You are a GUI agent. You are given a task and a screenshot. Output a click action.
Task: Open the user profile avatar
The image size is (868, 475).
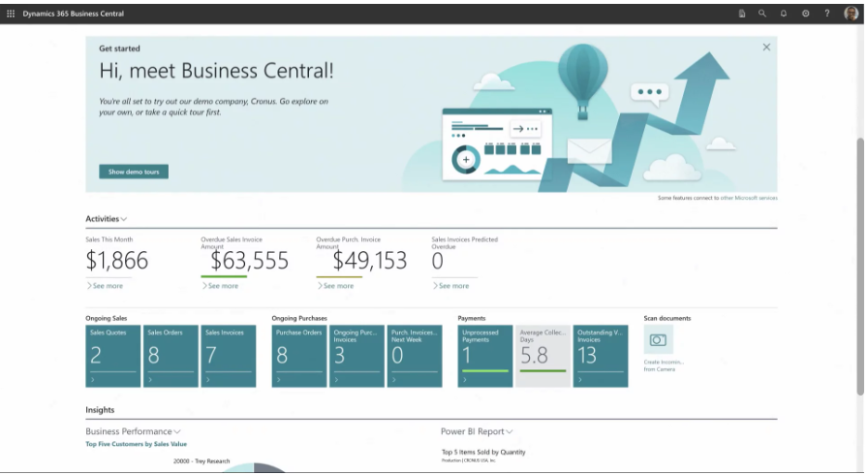coord(851,14)
